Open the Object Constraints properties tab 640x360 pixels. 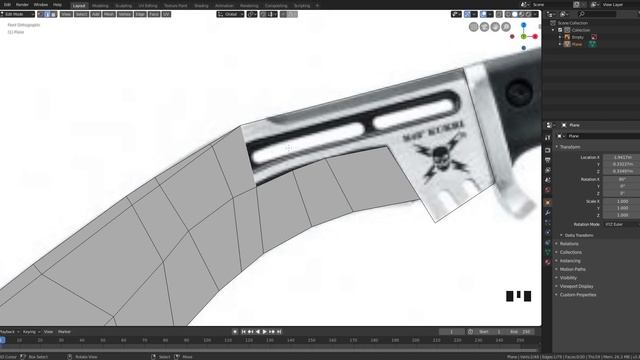coord(548,242)
